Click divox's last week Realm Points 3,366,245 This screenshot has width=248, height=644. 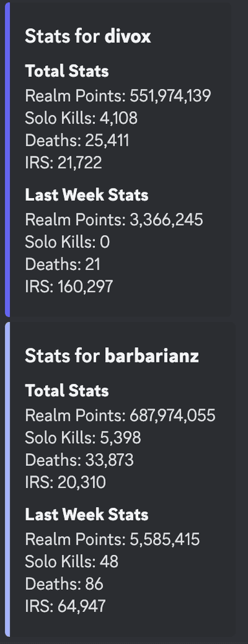[114, 220]
